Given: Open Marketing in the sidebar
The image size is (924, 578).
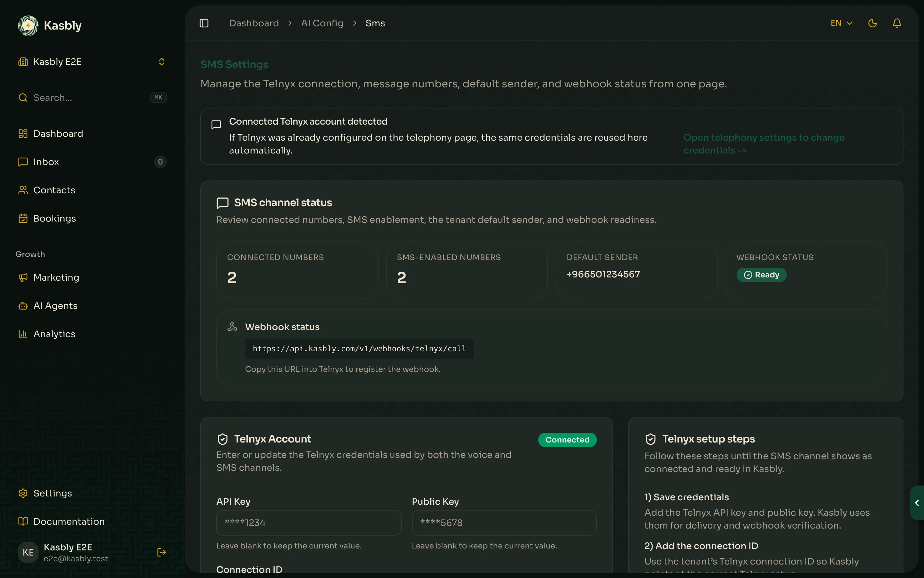Looking at the screenshot, I should (x=92, y=277).
